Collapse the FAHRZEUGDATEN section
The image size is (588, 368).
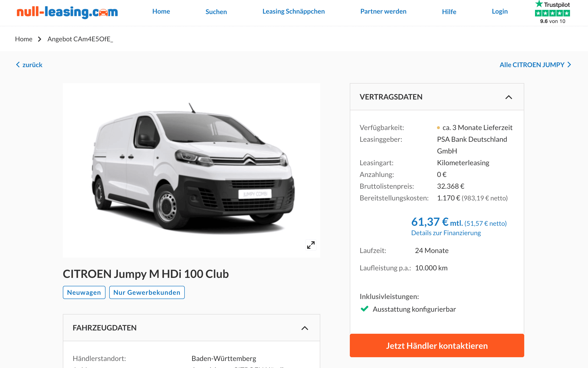click(305, 328)
